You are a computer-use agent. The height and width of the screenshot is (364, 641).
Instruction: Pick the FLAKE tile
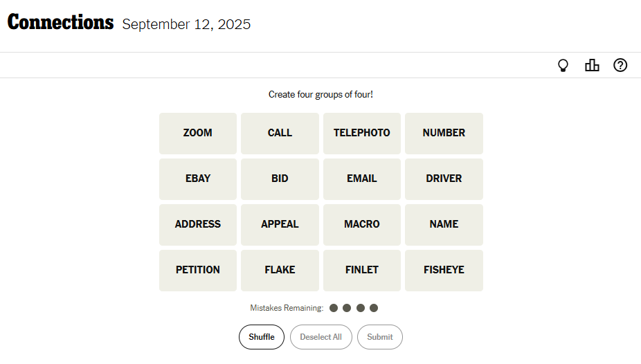[x=280, y=270]
